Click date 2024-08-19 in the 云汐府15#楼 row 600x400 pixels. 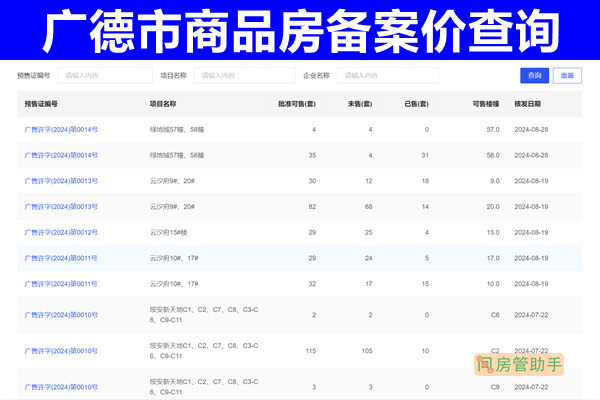pyautogui.click(x=531, y=232)
